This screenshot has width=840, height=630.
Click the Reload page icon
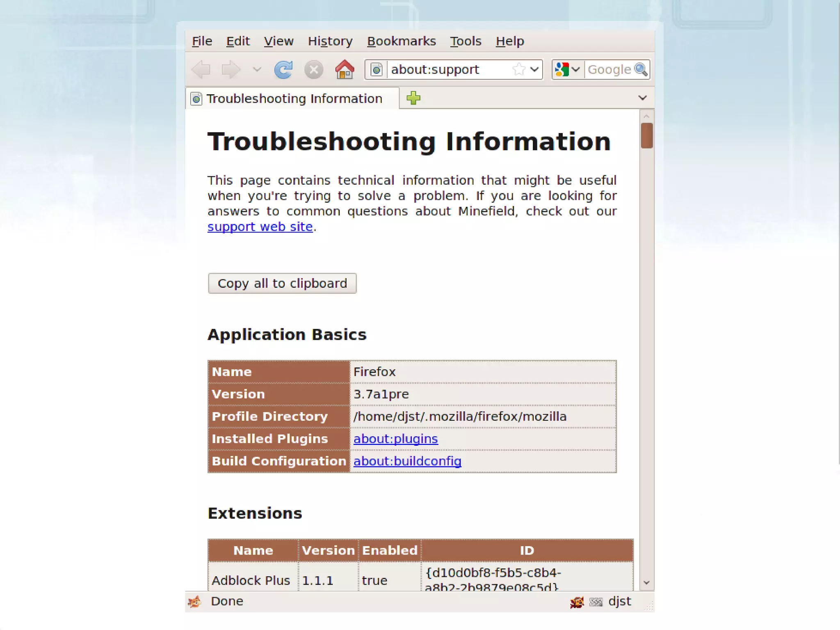[x=283, y=69]
